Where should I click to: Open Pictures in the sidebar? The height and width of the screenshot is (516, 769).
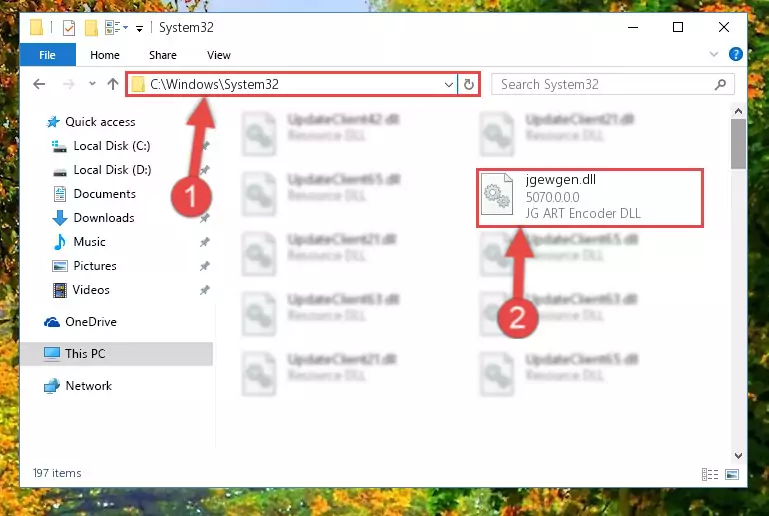click(x=95, y=266)
